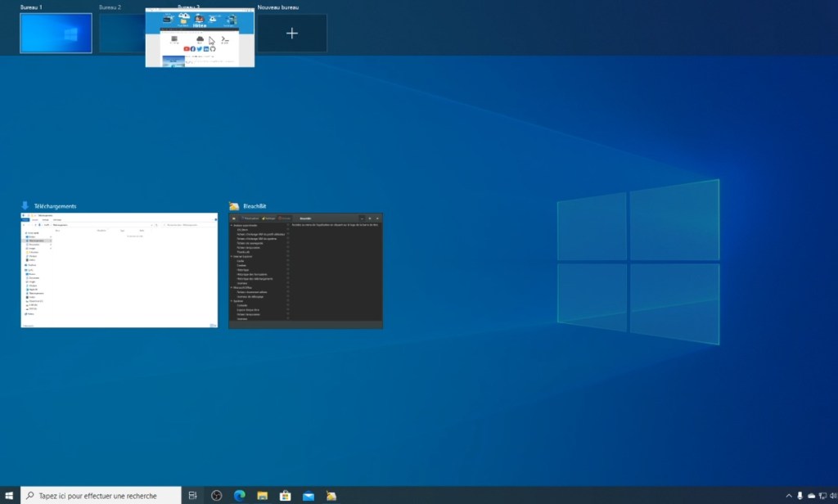Click blue download arrow beside Téléchargements title
Screen dimensions: 838x504
[x=26, y=206]
